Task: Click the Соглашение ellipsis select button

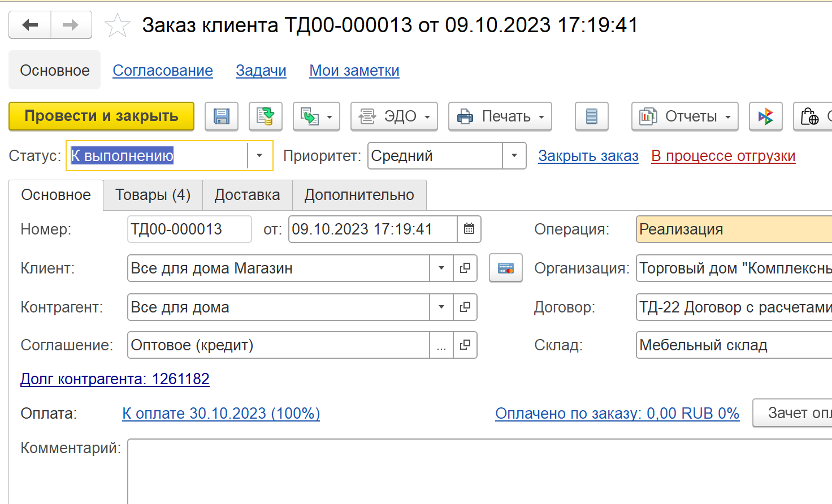Action: (x=441, y=345)
